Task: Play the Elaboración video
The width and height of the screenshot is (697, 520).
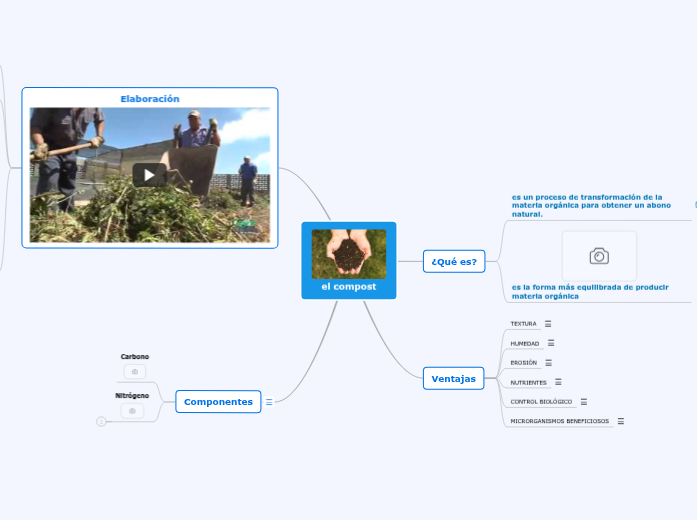Action: pos(149,175)
